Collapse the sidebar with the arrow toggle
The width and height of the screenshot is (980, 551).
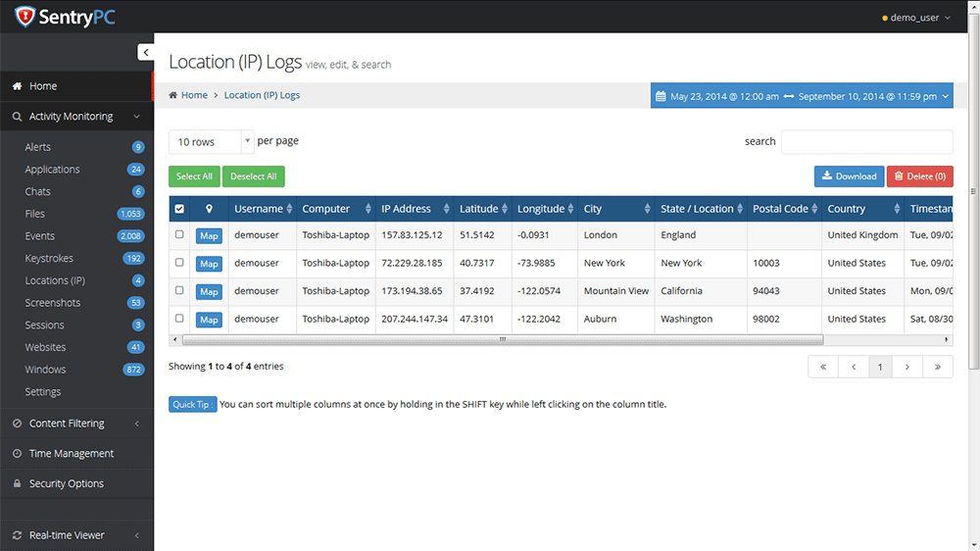[146, 53]
